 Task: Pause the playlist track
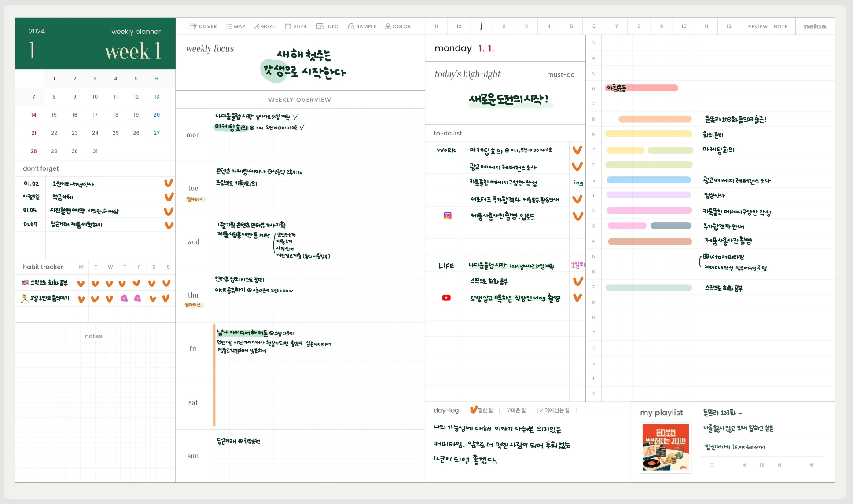761,465
